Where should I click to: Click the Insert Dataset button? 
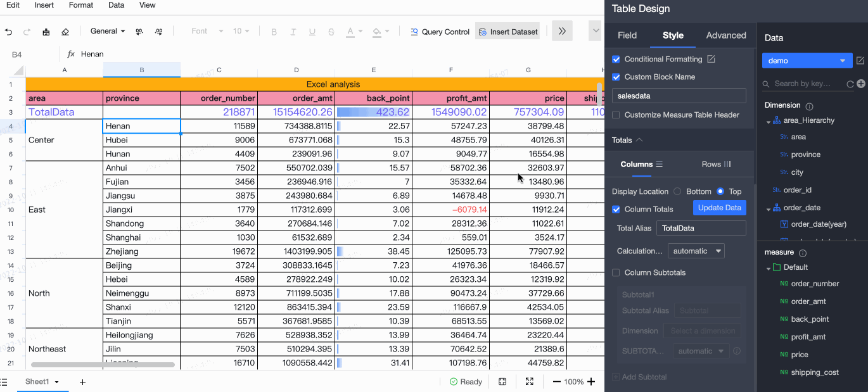(x=507, y=32)
